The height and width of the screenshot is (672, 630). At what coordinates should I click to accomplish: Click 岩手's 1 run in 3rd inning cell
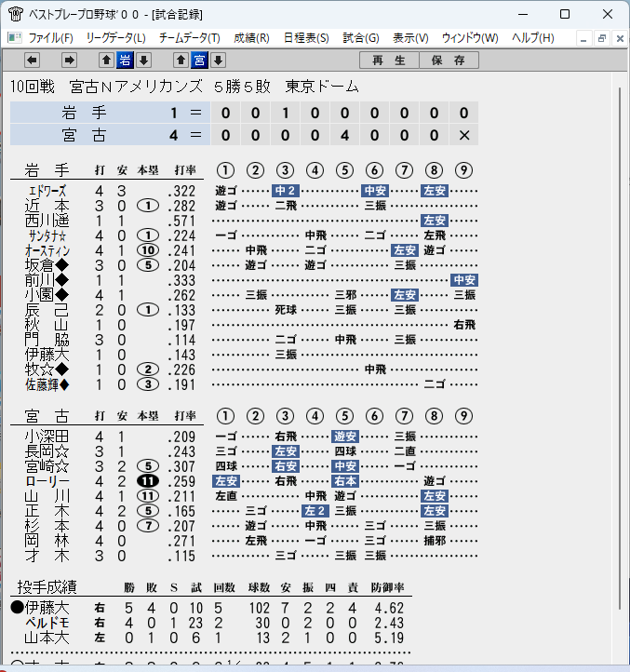pos(285,114)
